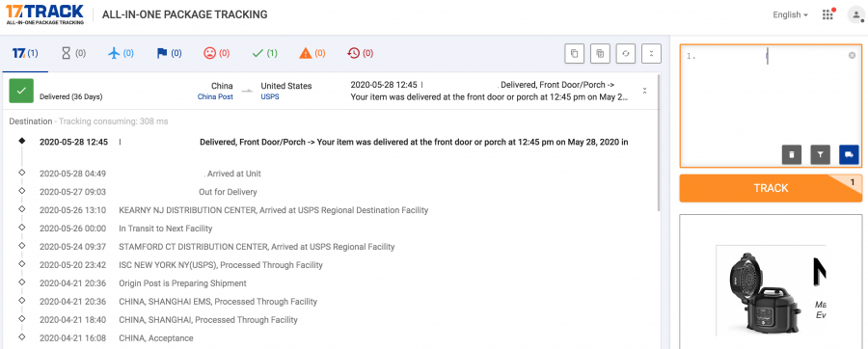868x349 pixels.
Task: Open the China Post carrier link
Action: pyautogui.click(x=215, y=96)
